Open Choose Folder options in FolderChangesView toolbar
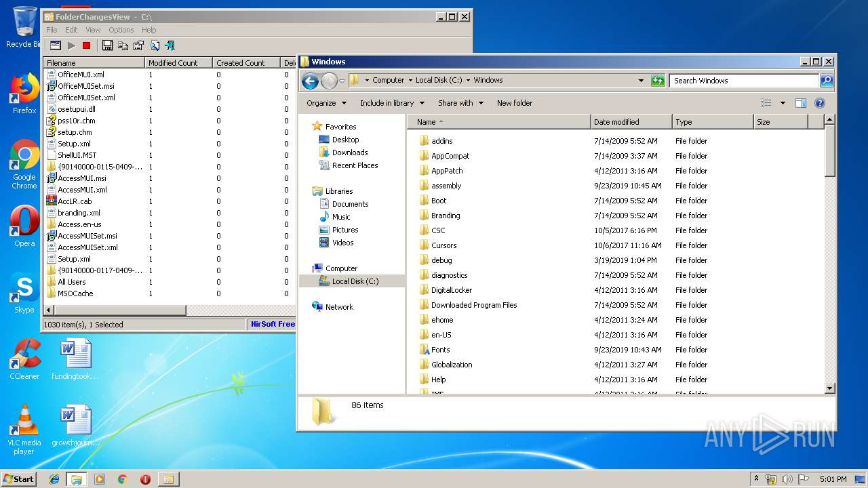868x488 pixels. [56, 45]
